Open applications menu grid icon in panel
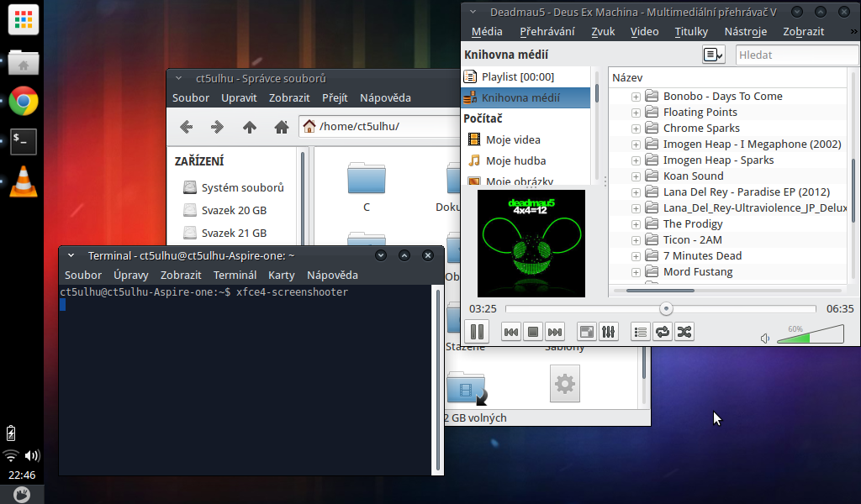 tap(23, 20)
